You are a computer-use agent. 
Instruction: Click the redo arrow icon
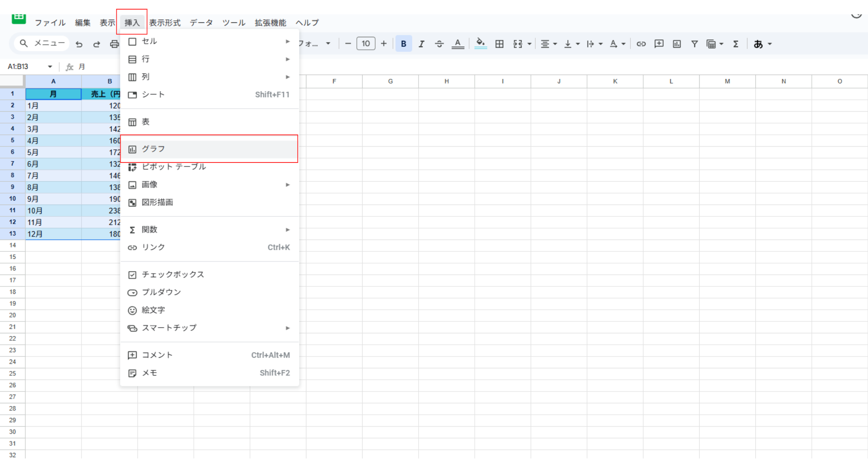(x=96, y=44)
